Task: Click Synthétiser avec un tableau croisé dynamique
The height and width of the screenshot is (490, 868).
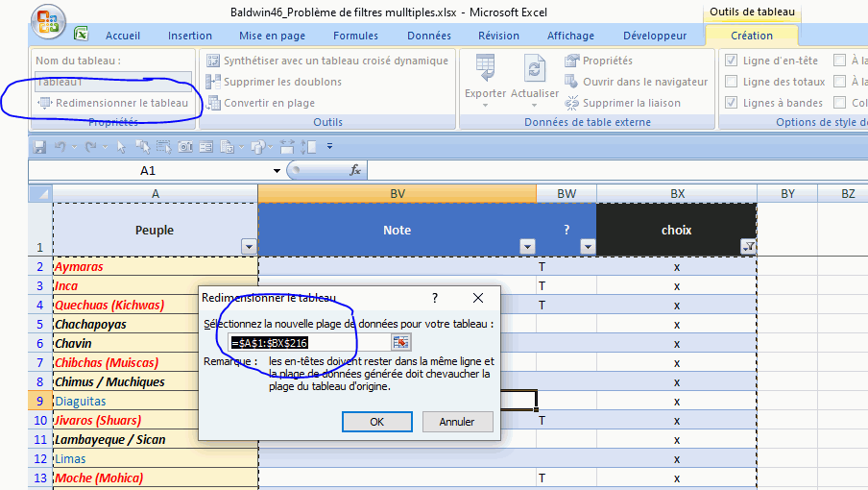Action: click(x=327, y=61)
